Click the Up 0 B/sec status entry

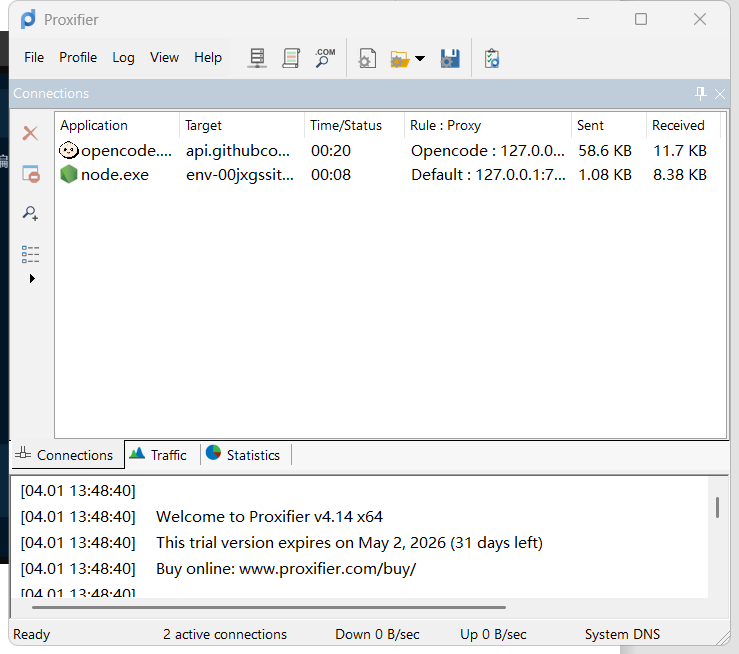click(493, 634)
